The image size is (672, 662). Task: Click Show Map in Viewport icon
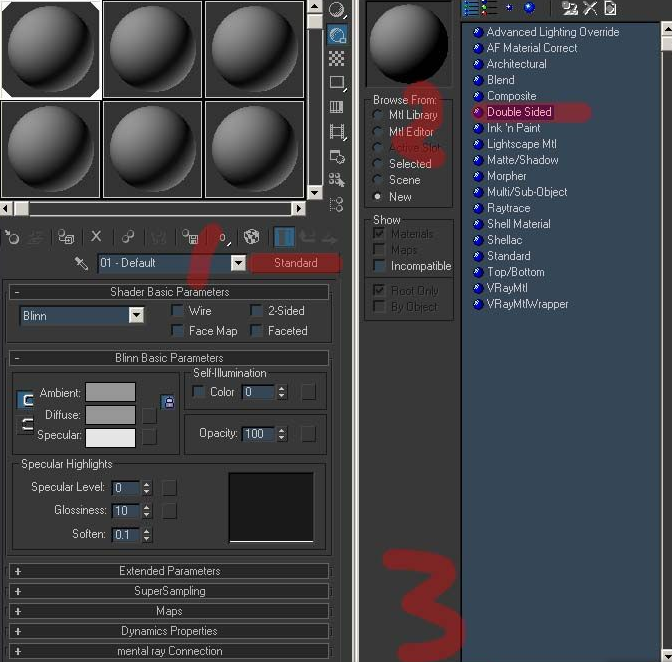(x=252, y=237)
